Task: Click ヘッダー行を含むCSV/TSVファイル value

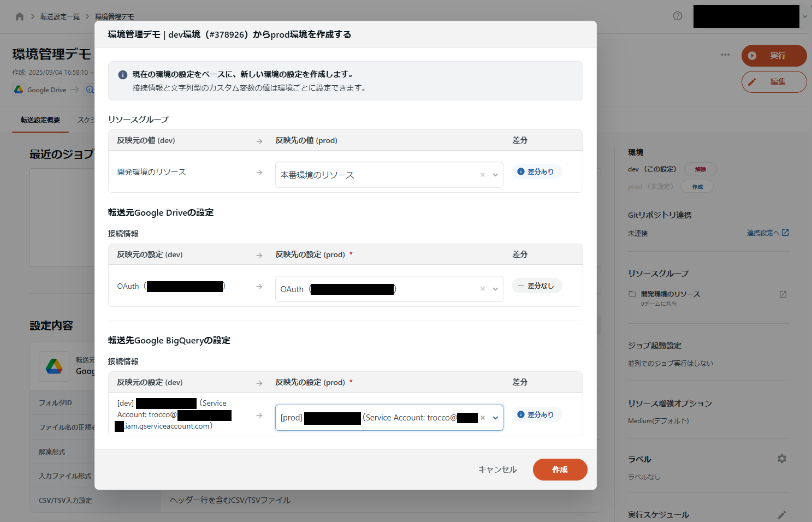Action: (230, 500)
